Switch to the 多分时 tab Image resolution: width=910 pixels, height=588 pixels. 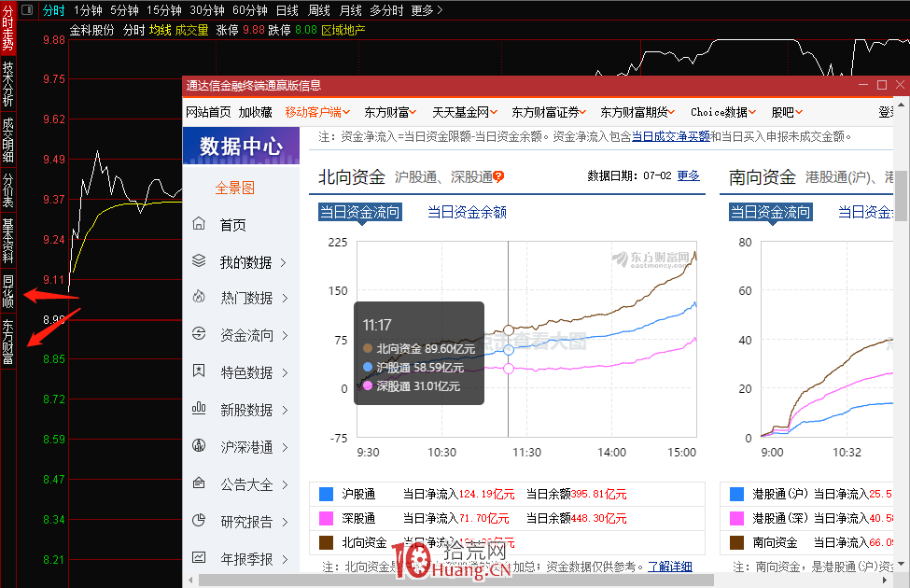(x=386, y=10)
